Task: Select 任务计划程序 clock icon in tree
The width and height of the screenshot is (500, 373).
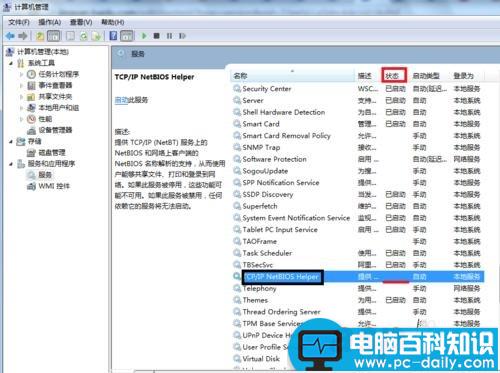Action: [x=31, y=74]
